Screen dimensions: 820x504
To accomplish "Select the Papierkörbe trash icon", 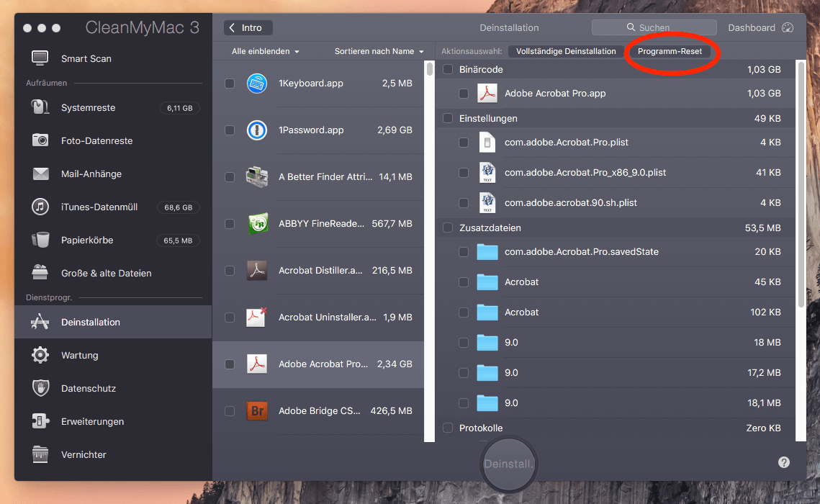I will click(40, 240).
